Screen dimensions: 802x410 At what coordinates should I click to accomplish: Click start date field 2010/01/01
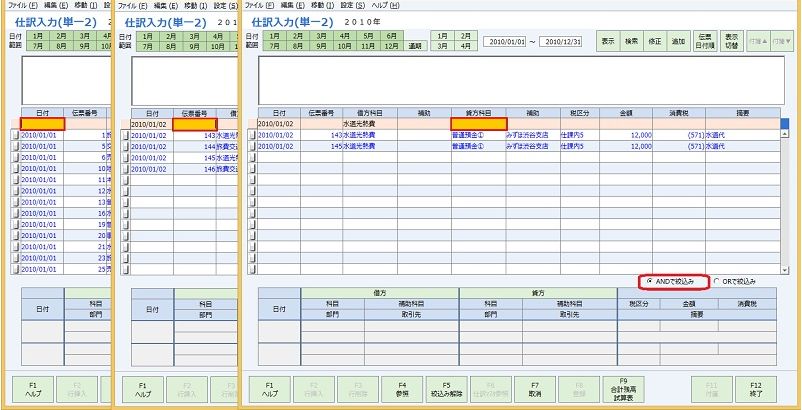(x=504, y=42)
